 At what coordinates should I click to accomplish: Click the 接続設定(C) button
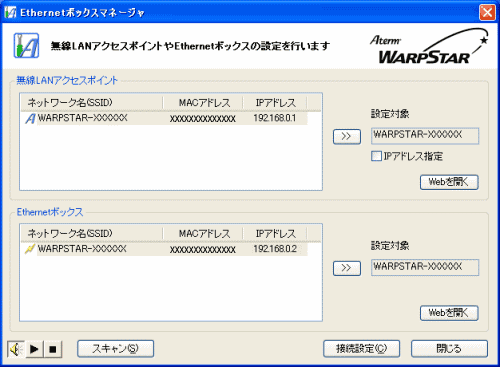pos(361,349)
